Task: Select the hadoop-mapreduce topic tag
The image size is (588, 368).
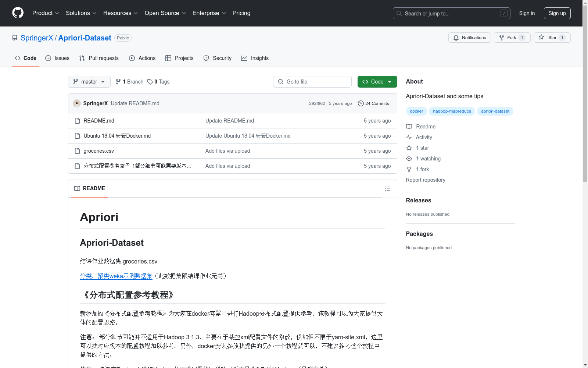Action: click(452, 111)
